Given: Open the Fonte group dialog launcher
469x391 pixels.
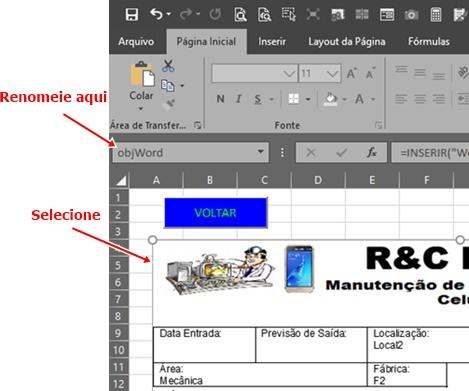Looking at the screenshot, I should (378, 125).
